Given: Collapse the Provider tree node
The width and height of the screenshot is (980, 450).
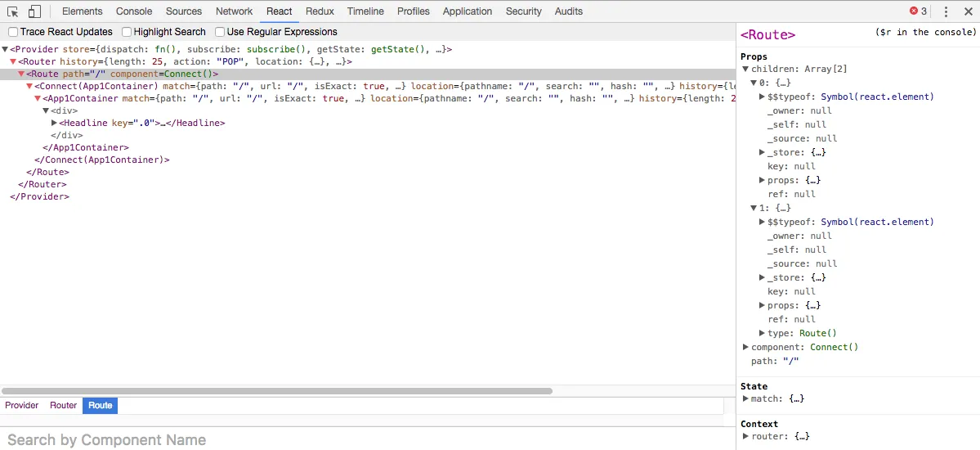Looking at the screenshot, I should tap(6, 49).
